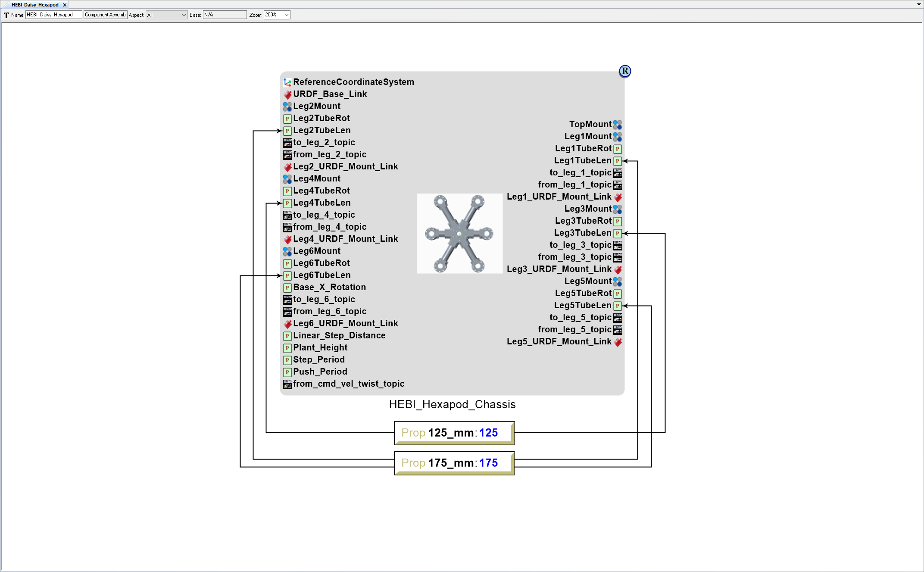Click the to_leg_2_topic topic icon

tap(288, 143)
